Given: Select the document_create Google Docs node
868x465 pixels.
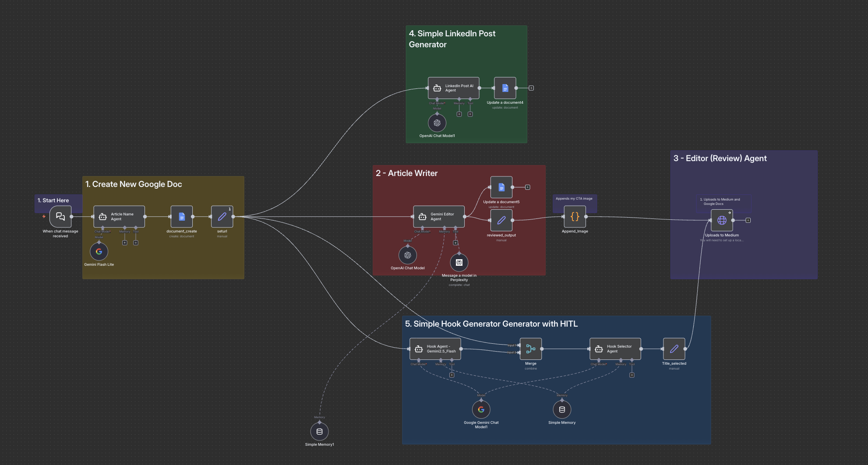Looking at the screenshot, I should tap(181, 216).
